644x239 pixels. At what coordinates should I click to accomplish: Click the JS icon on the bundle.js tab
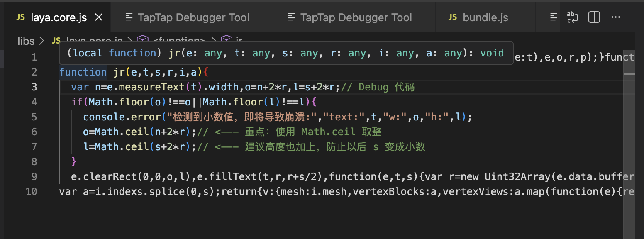tap(453, 17)
